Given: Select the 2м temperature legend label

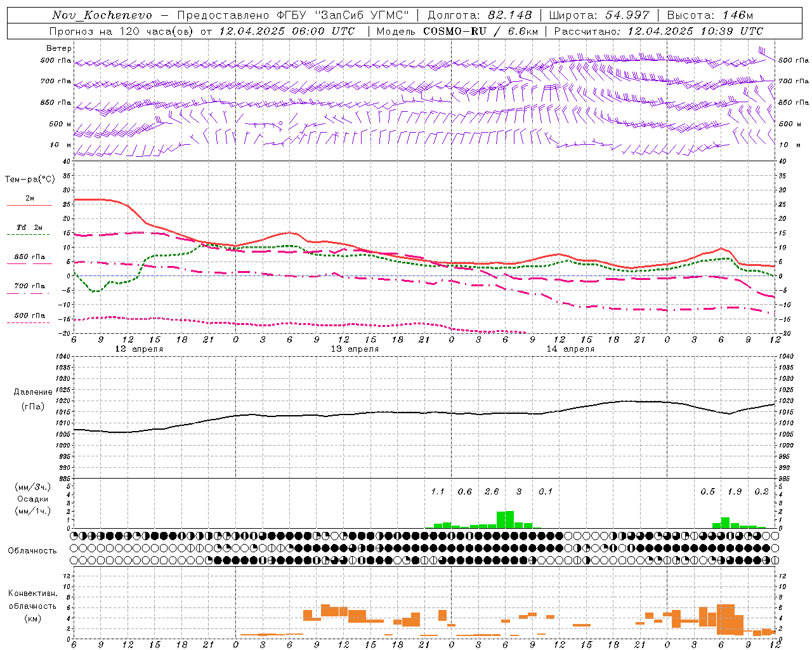Looking at the screenshot, I should pos(30,199).
